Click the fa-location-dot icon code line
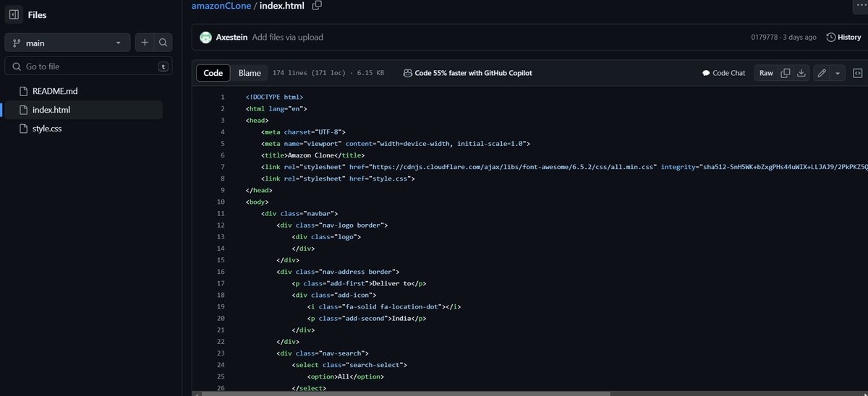The width and height of the screenshot is (868, 396). click(x=384, y=306)
